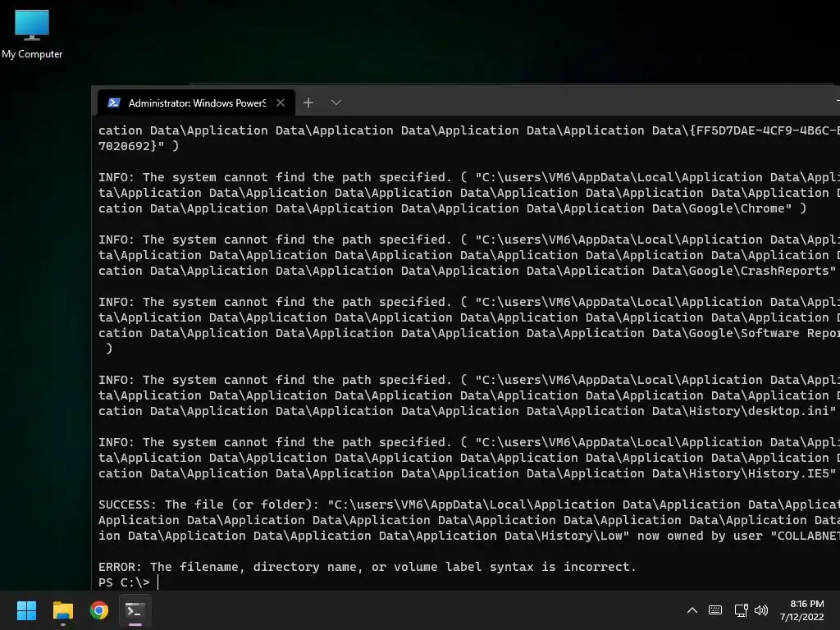Click the line ending with History\desktop.ini"
Image resolution: width=840 pixels, height=630 pixels.
(467, 412)
